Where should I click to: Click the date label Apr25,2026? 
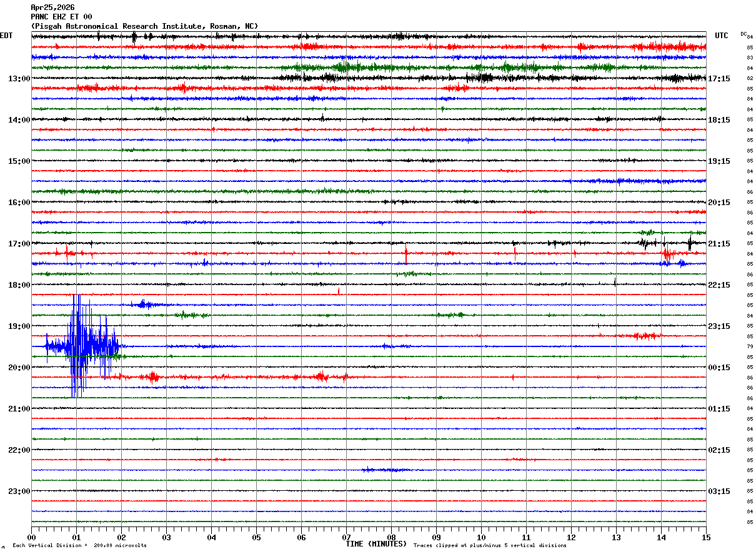click(x=52, y=8)
